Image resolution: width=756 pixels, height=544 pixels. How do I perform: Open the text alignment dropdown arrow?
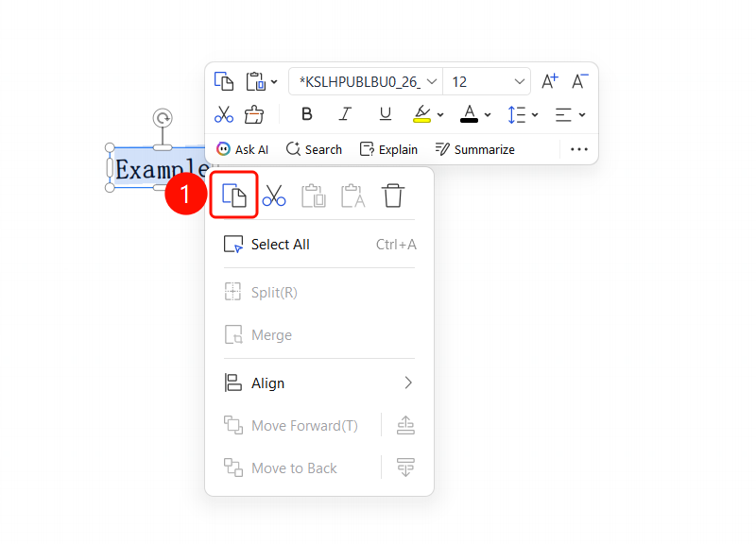pos(582,114)
